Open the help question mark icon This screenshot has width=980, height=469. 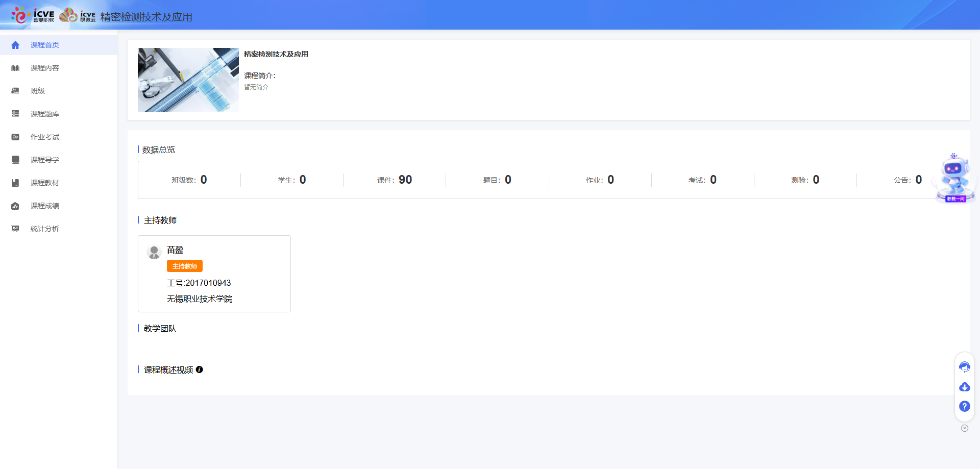pyautogui.click(x=964, y=406)
